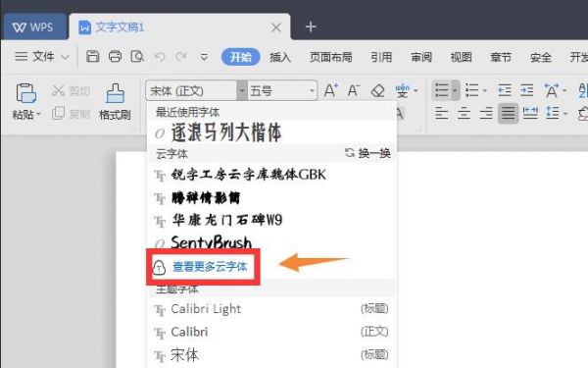Select theme font Calibri (正文)
Image resolution: width=588 pixels, height=368 pixels.
pyautogui.click(x=271, y=332)
